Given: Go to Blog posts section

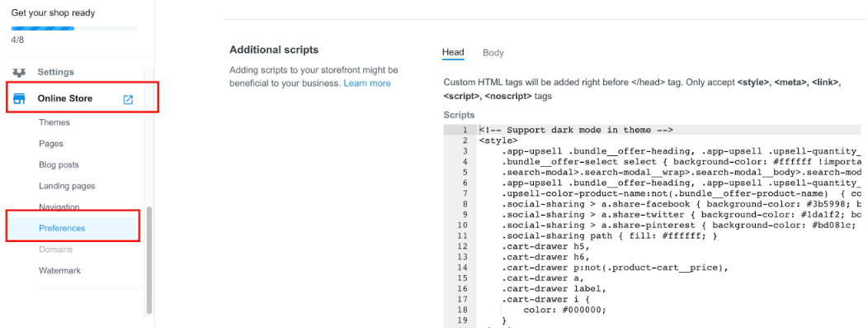Looking at the screenshot, I should 59,164.
